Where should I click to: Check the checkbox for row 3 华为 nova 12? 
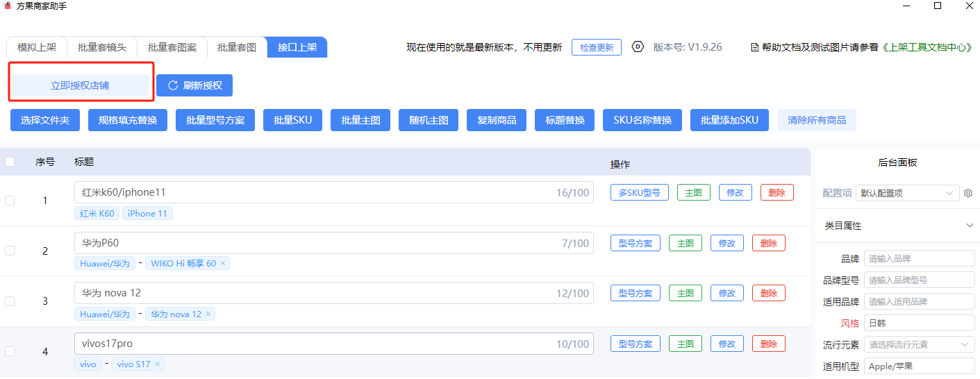[10, 301]
